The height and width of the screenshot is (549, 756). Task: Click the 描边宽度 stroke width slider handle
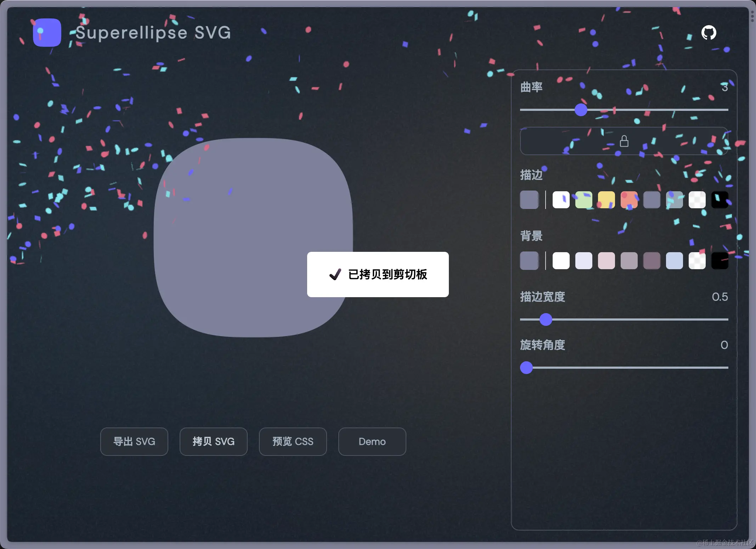pos(546,319)
